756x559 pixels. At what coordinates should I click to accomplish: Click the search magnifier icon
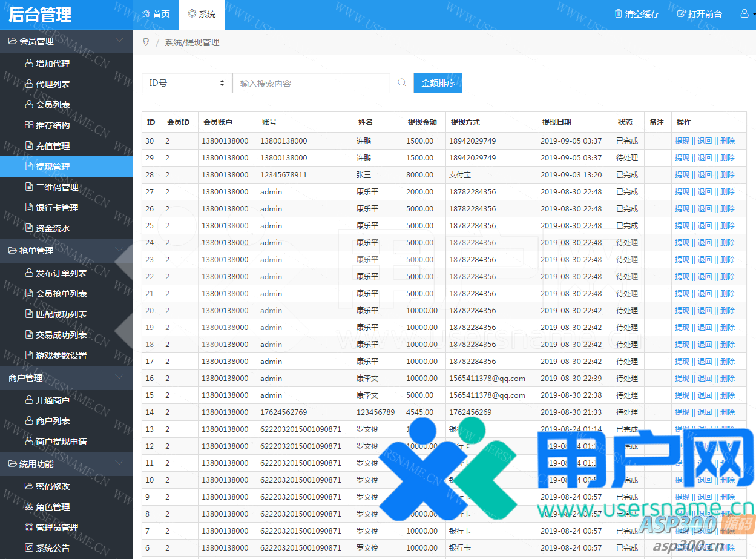402,83
